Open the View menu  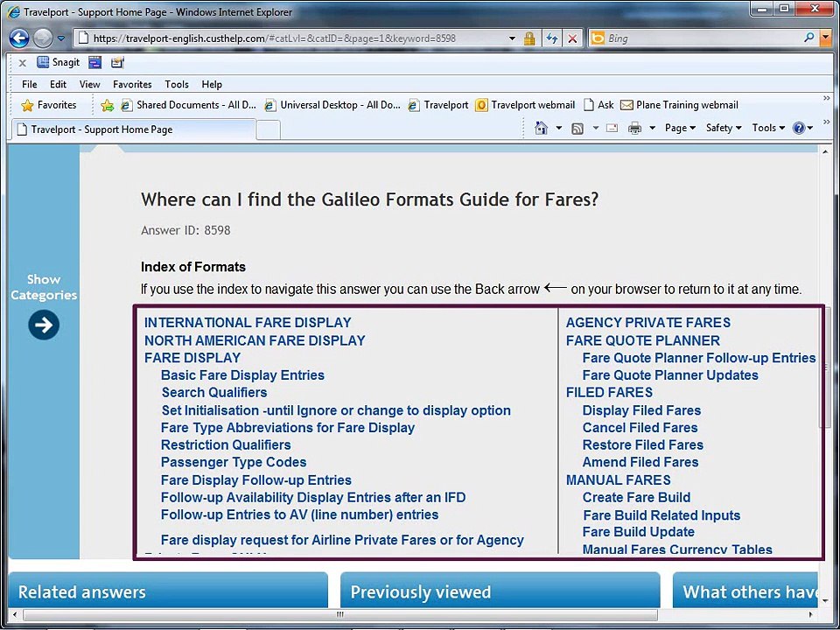(89, 84)
